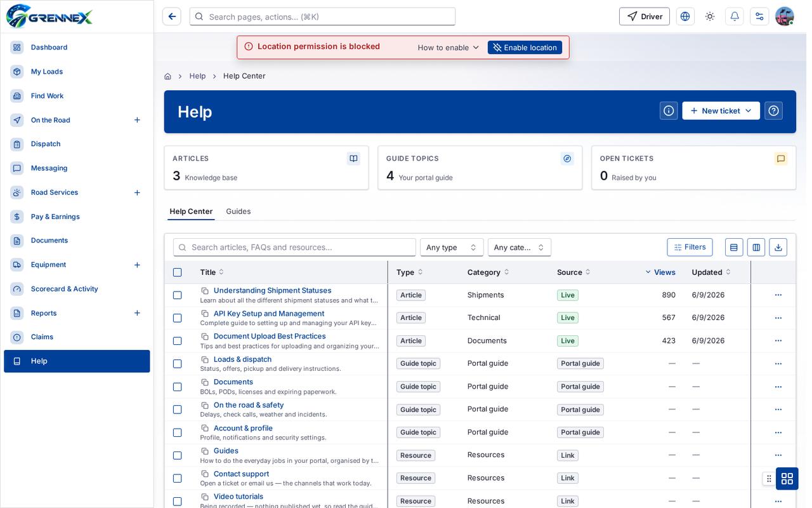Click the question mark help icon
Viewport: 812px width, 508px height.
tap(773, 110)
